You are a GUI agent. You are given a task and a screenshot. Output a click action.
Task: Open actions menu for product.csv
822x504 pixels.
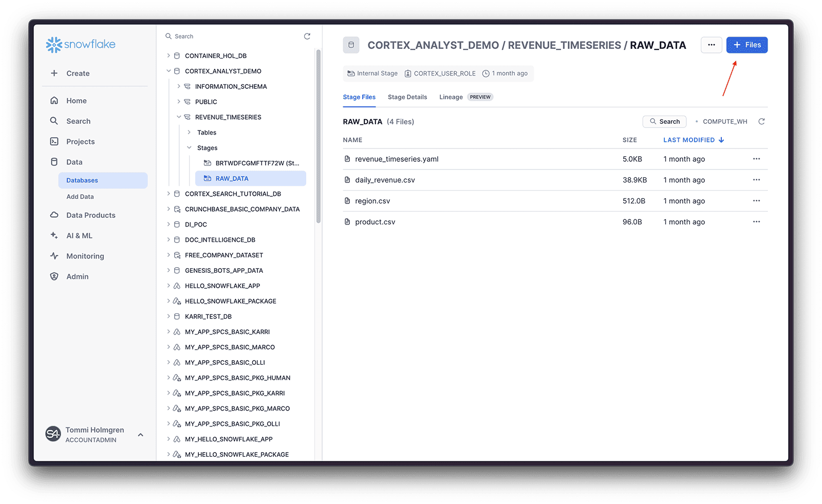(756, 222)
